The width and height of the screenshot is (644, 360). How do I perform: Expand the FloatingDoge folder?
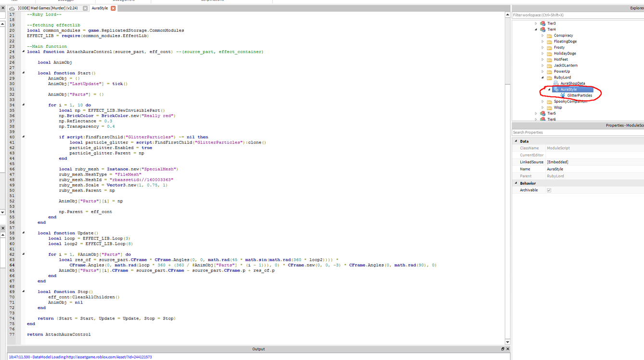pos(542,41)
